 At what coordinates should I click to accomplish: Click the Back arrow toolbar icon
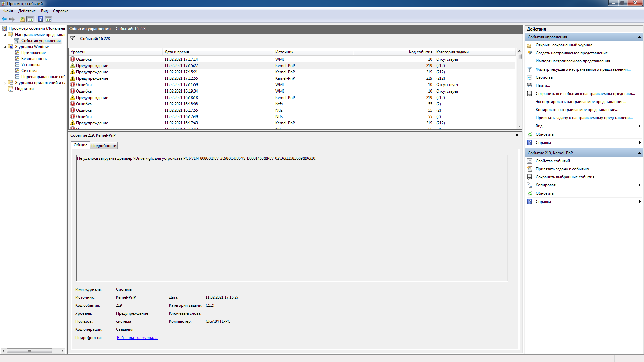4,19
